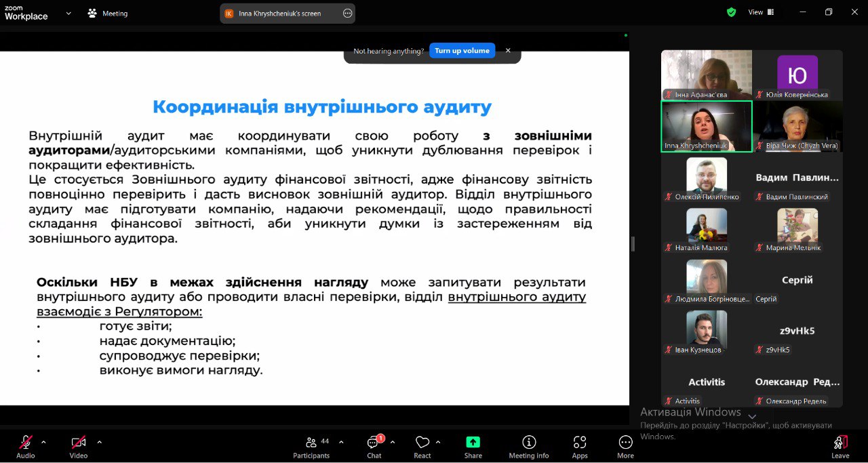Viewport: 868px width, 463px height.
Task: Dismiss the Not hearing anything notification
Action: click(508, 51)
